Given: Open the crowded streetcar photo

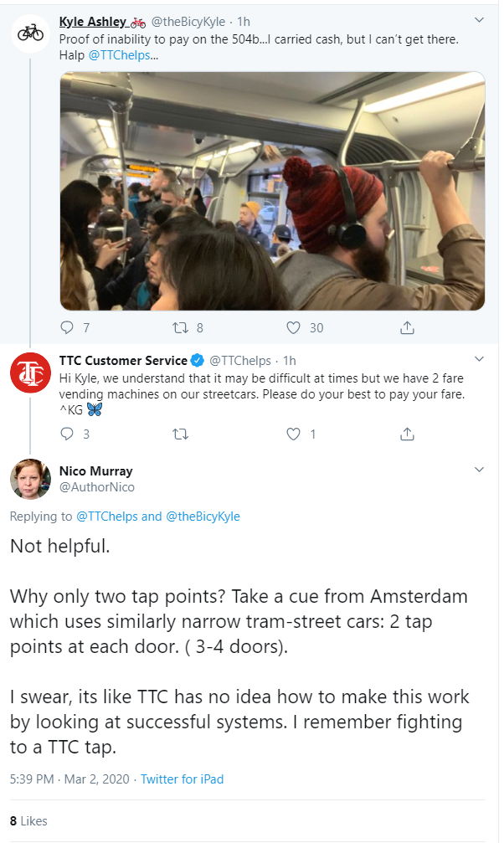Looking at the screenshot, I should [x=272, y=191].
